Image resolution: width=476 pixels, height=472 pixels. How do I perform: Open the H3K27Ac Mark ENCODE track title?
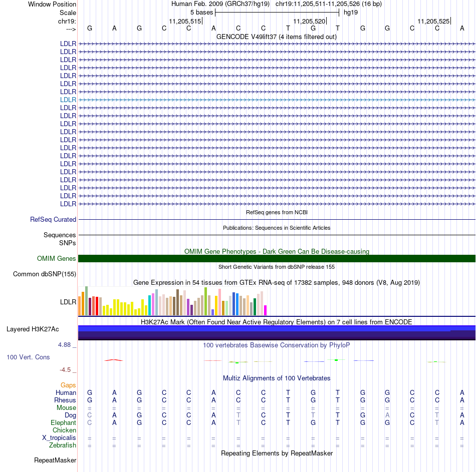point(277,322)
